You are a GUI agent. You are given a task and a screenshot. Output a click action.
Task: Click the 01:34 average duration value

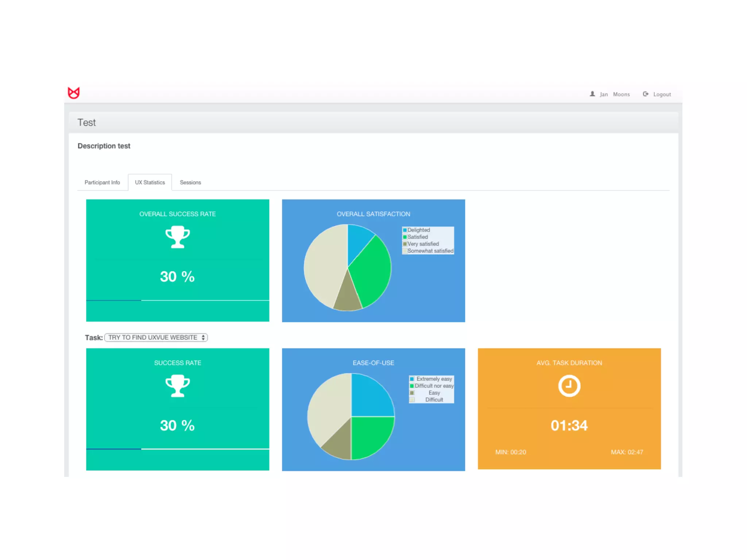pos(569,425)
